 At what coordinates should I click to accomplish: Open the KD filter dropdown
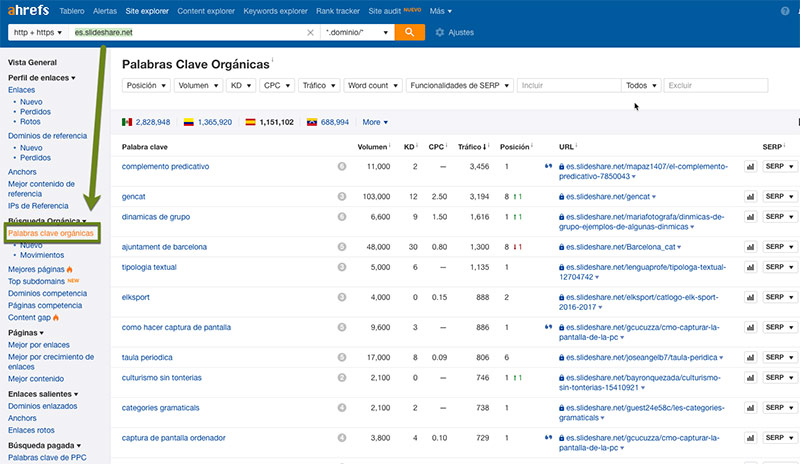pyautogui.click(x=241, y=85)
